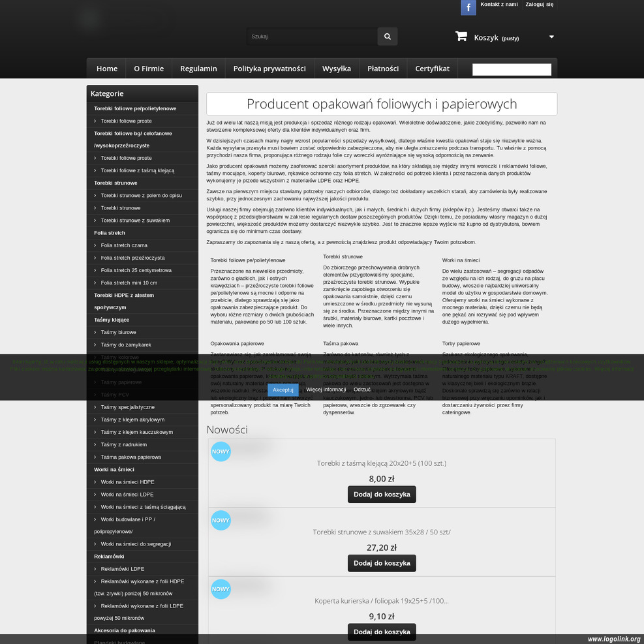Select Worki na śmieci HDPE category
644x644 pixels.
127,482
